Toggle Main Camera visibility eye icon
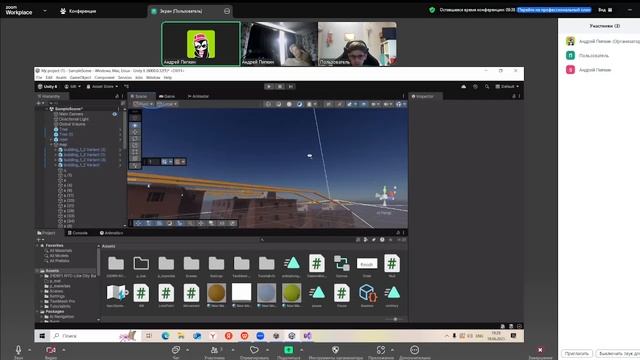The image size is (640, 360). pos(115,114)
